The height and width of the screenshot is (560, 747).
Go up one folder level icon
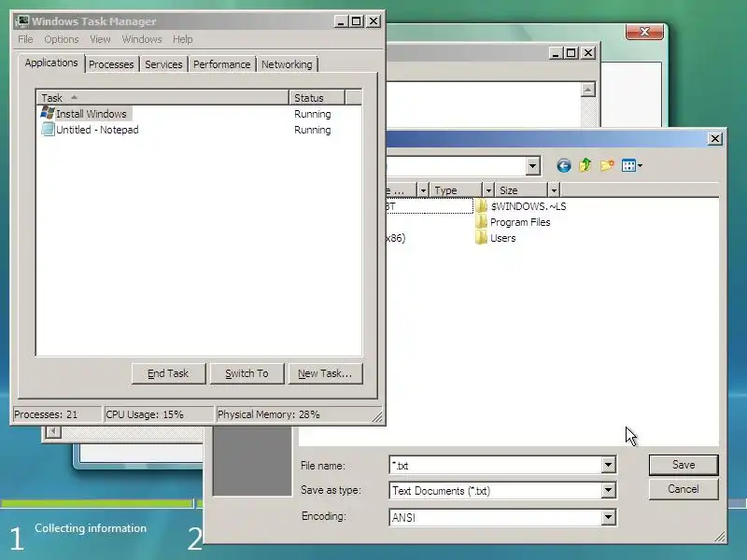[x=585, y=165]
